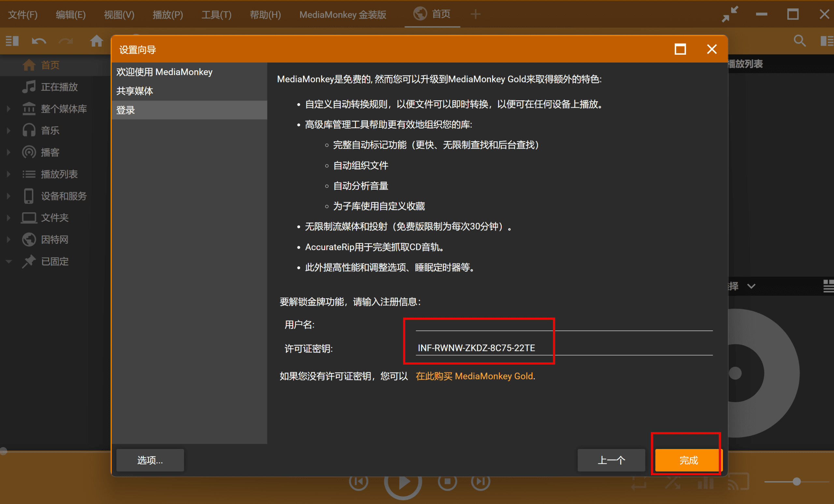Toggle the left panel layout icon
Screen dimensions: 834x504
point(12,41)
